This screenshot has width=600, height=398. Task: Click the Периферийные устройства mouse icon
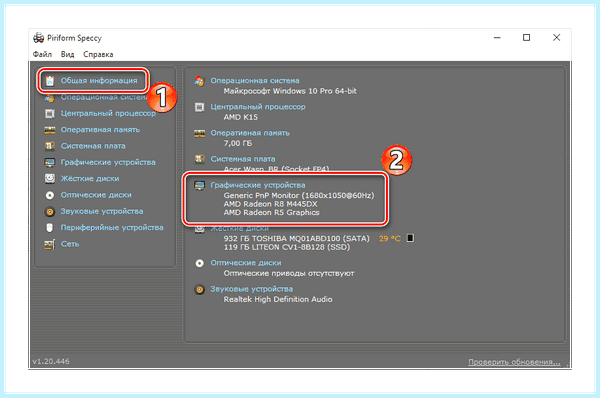50,228
